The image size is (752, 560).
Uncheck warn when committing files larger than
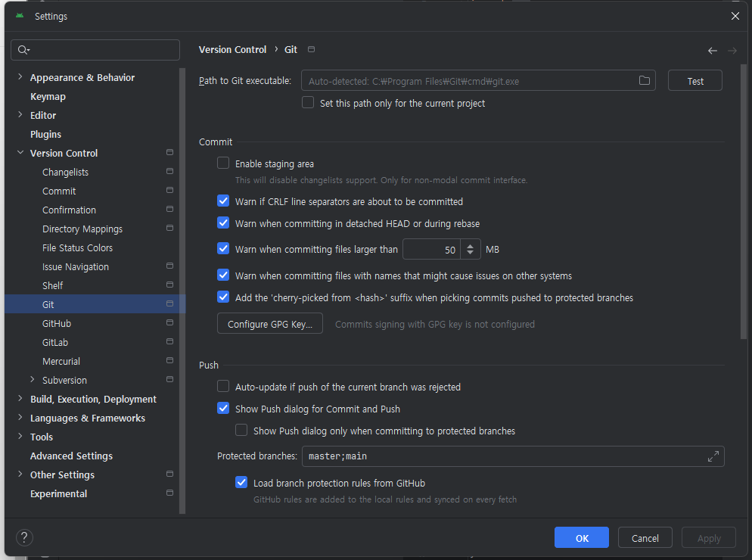[x=223, y=248]
